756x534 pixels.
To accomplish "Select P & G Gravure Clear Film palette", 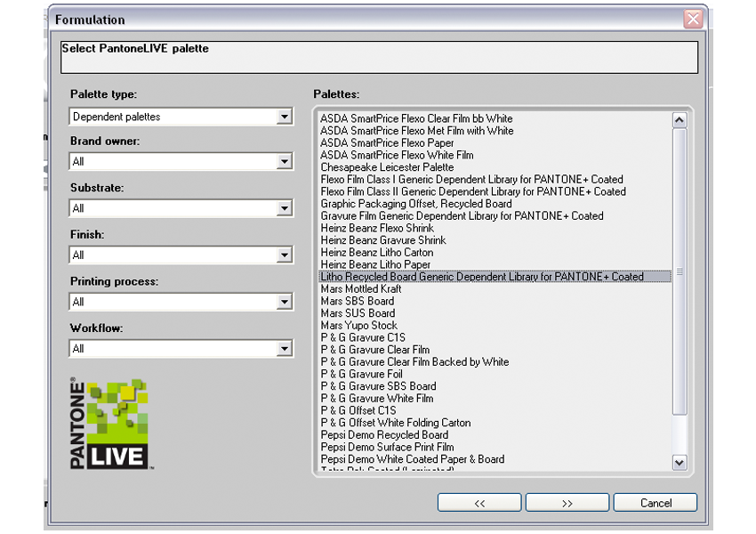I will [375, 350].
